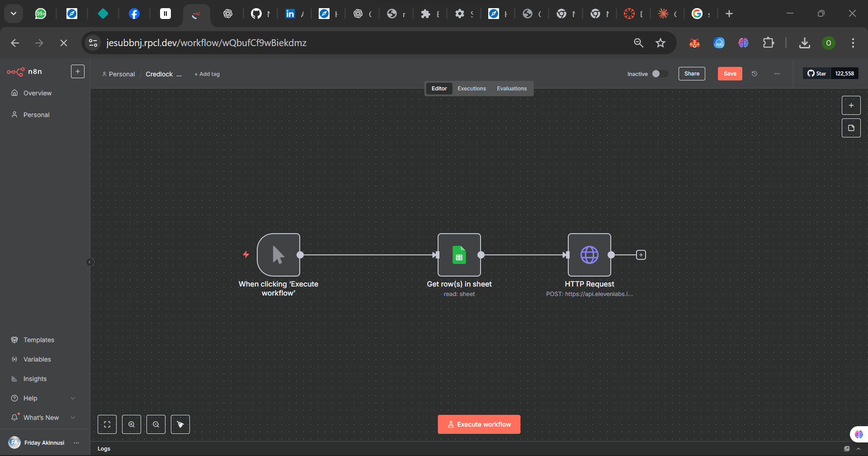Click the Share button
The width and height of the screenshot is (868, 456).
click(692, 74)
